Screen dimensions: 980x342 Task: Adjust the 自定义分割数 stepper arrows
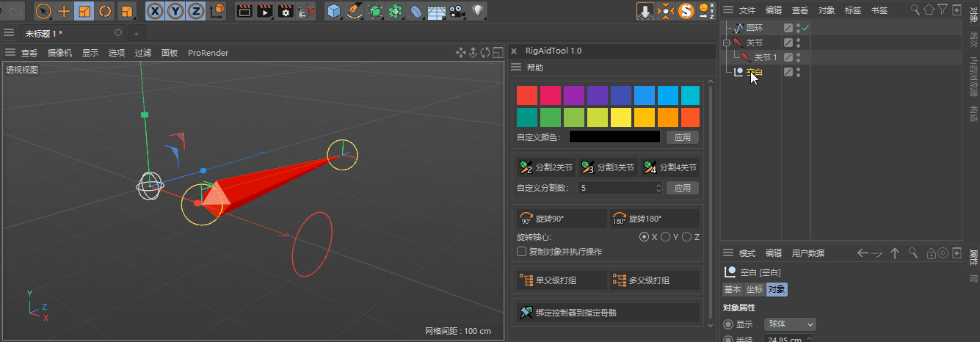pyautogui.click(x=658, y=188)
